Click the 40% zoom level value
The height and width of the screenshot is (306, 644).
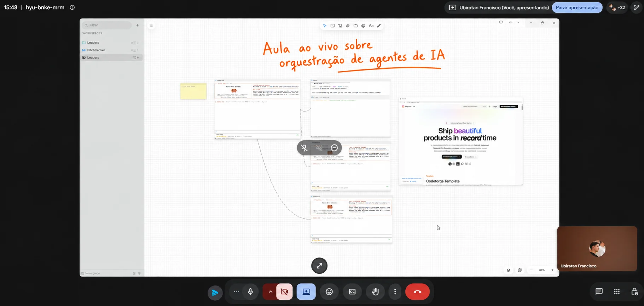pyautogui.click(x=542, y=270)
